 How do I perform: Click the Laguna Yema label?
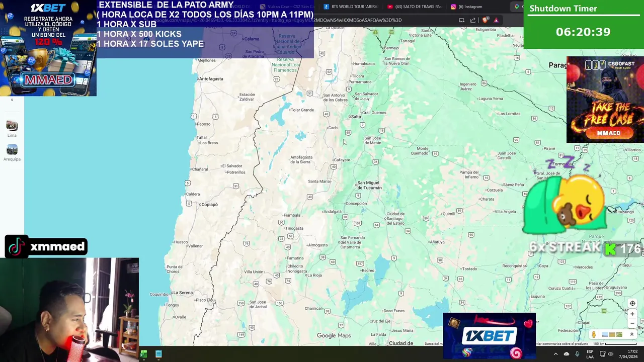(x=491, y=99)
